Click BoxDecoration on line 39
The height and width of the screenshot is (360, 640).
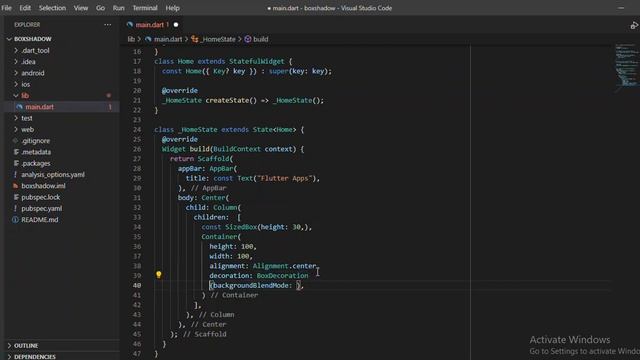(282, 276)
